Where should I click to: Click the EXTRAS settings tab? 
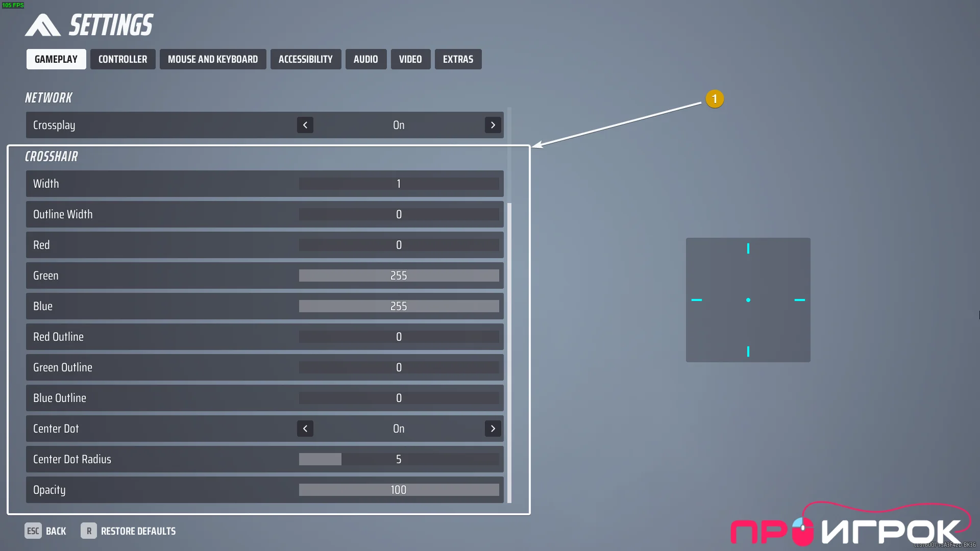coord(458,59)
